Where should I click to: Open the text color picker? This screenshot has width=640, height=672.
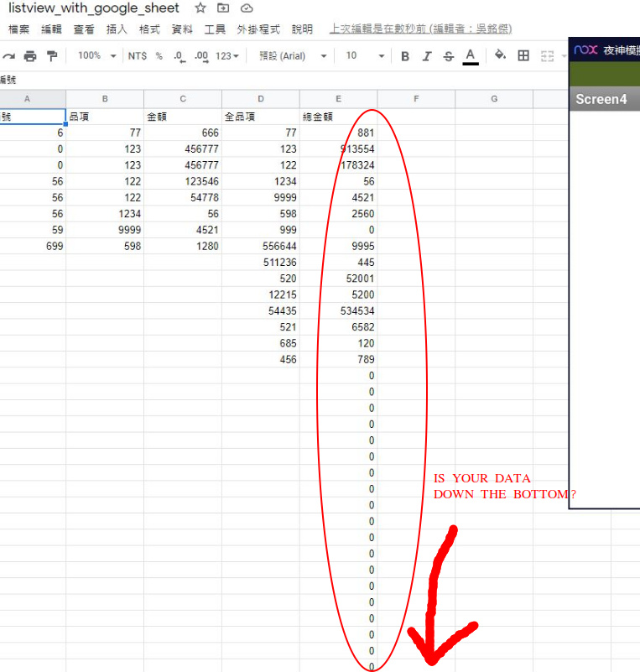point(471,56)
